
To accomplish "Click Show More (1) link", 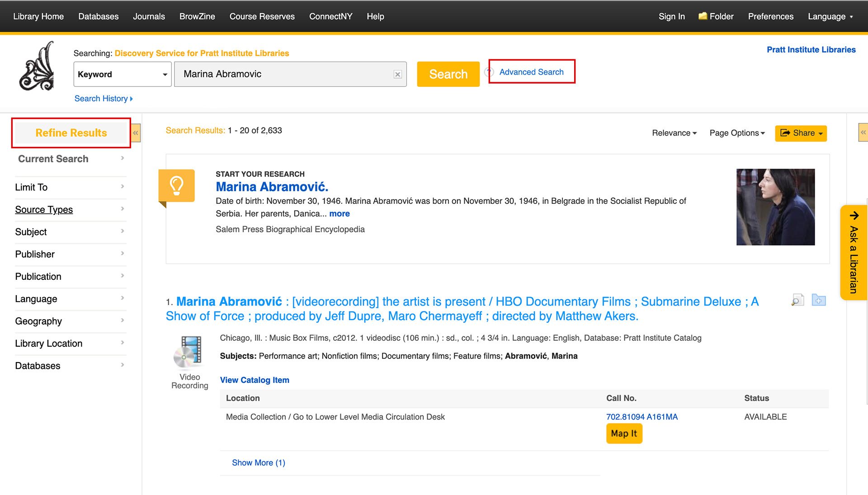I will (x=259, y=462).
